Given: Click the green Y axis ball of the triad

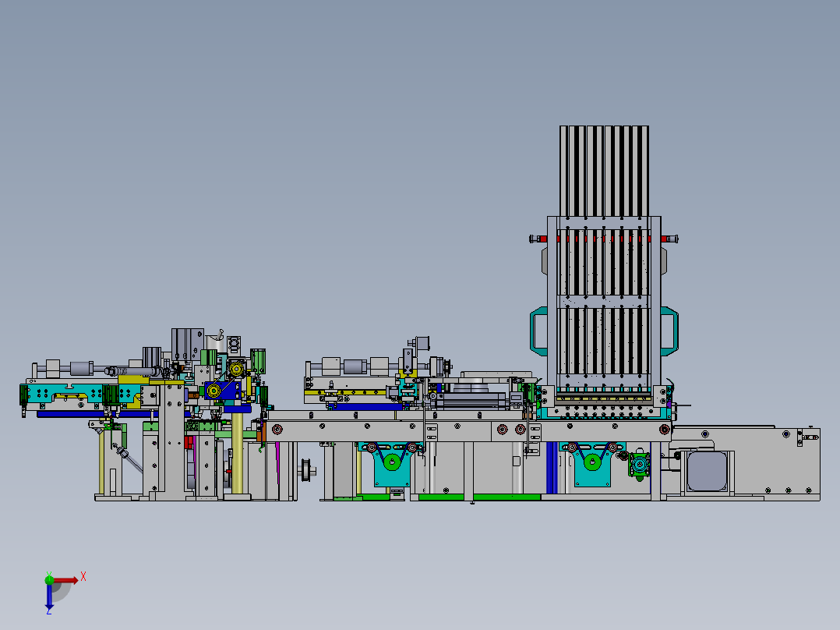Looking at the screenshot, I should pyautogui.click(x=49, y=579).
